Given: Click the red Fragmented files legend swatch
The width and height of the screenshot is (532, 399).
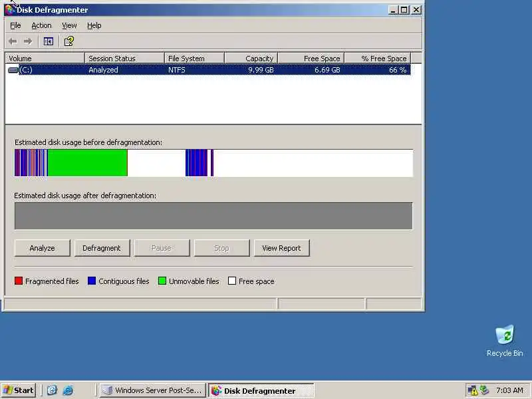Looking at the screenshot, I should tap(19, 281).
